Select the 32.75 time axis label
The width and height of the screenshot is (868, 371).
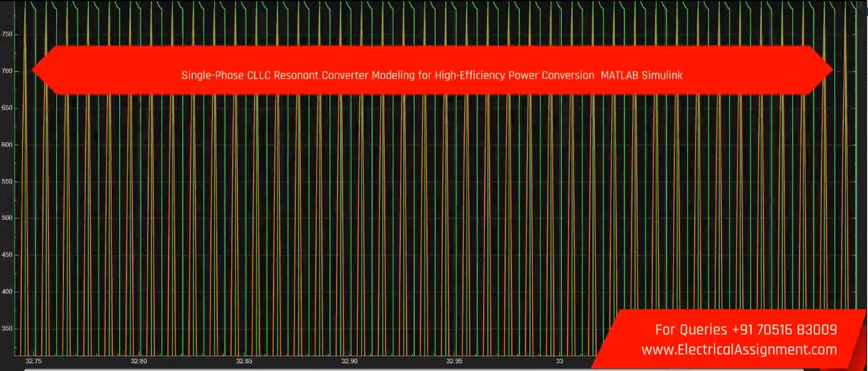pyautogui.click(x=33, y=361)
